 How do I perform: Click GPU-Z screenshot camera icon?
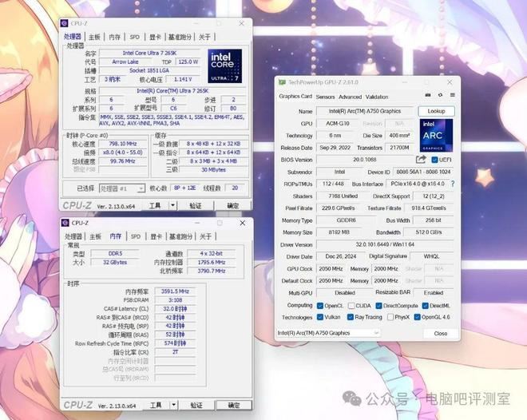tap(428, 95)
